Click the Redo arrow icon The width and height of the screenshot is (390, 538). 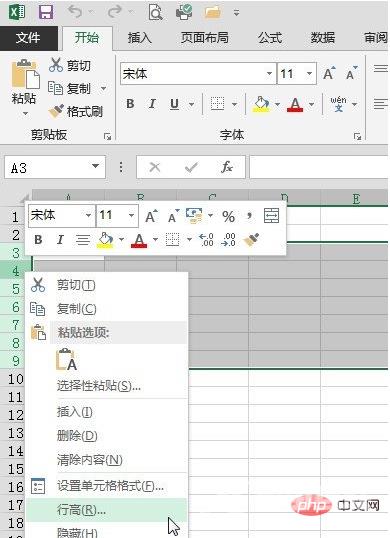tap(115, 12)
